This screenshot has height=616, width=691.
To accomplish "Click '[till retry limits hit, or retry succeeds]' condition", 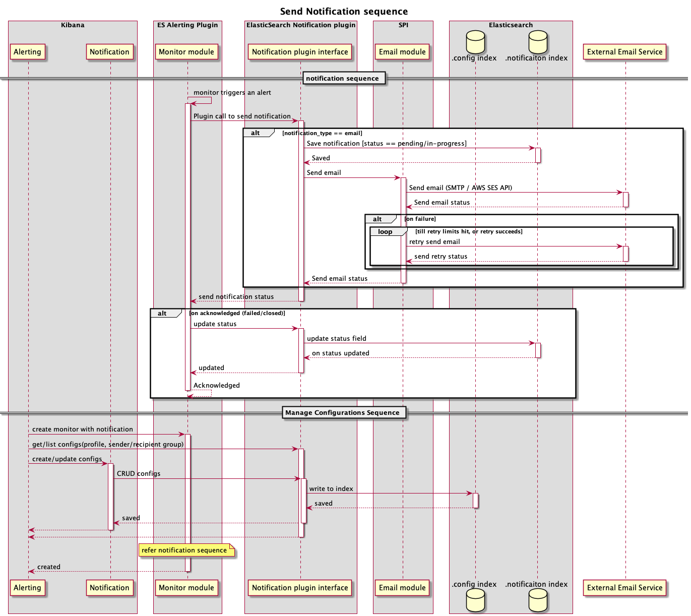I will [x=469, y=231].
